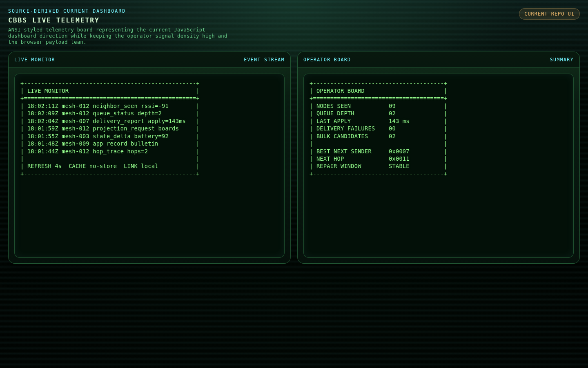Click the OPERATOR BOARD panel header label

(x=327, y=60)
